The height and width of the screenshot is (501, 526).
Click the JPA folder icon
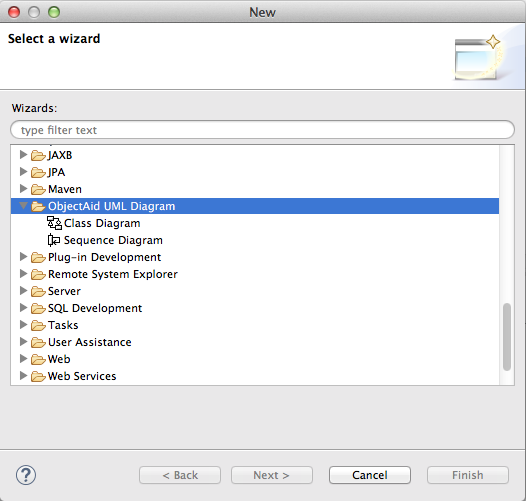coord(38,172)
